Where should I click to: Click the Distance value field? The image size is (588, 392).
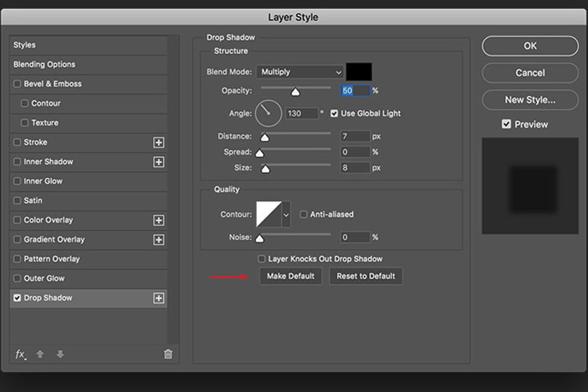coord(355,136)
